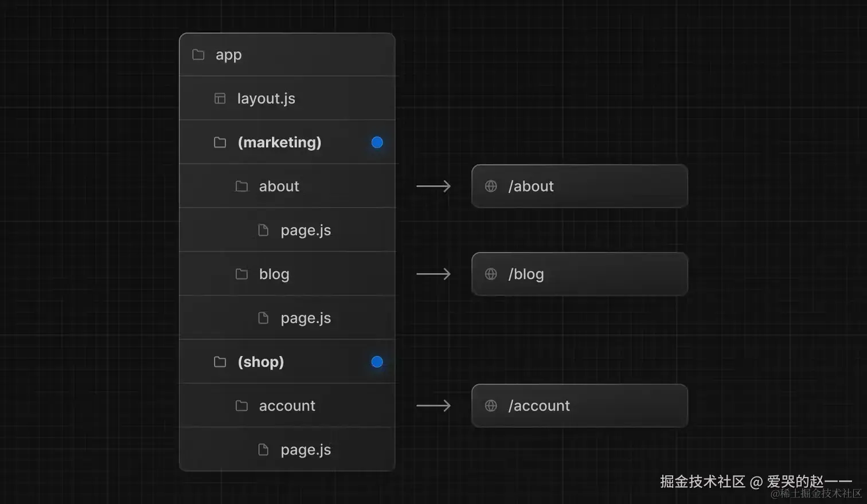The height and width of the screenshot is (504, 867).
Task: Click the file icon beside account's page.js
Action: (x=263, y=450)
